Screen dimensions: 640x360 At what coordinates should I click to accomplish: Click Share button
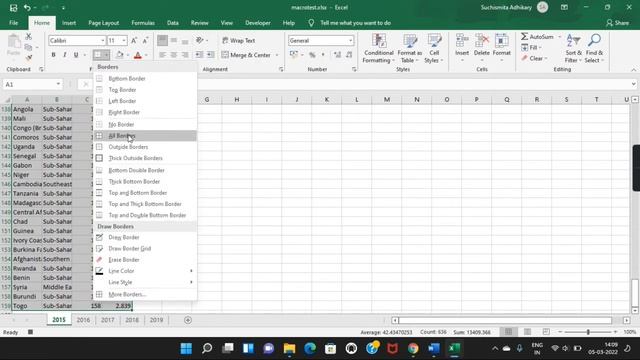tap(618, 23)
